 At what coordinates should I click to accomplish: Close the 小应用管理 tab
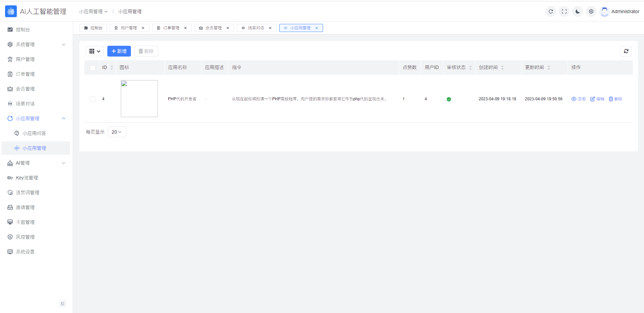coord(317,28)
